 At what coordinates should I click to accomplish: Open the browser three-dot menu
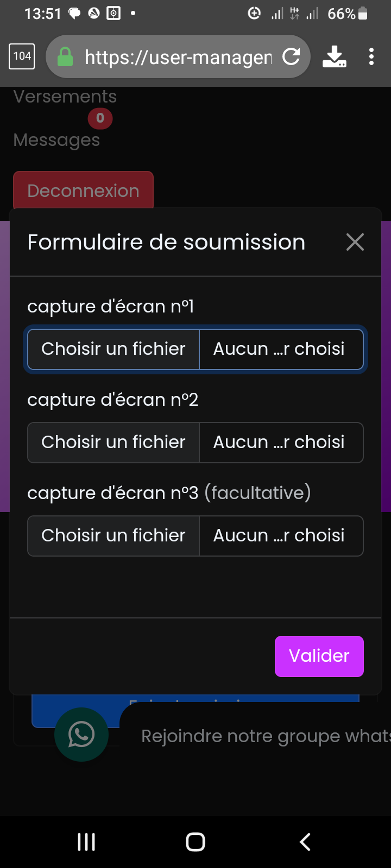[371, 56]
